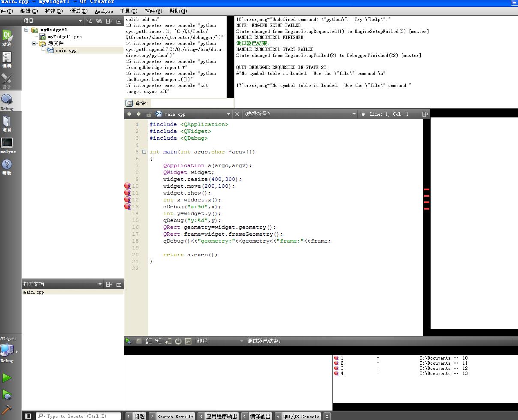This screenshot has width=518, height=420.
Task: Open the 构建 (Build) menu
Action: 54,11
